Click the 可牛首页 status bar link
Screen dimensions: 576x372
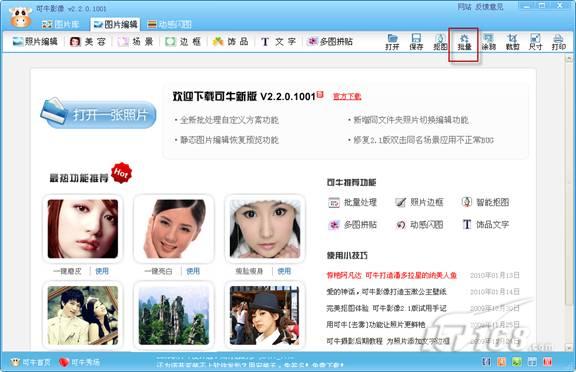click(30, 362)
